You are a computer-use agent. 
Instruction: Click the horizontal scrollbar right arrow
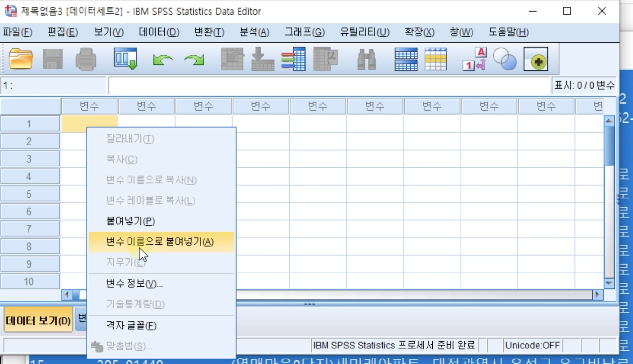tap(597, 295)
